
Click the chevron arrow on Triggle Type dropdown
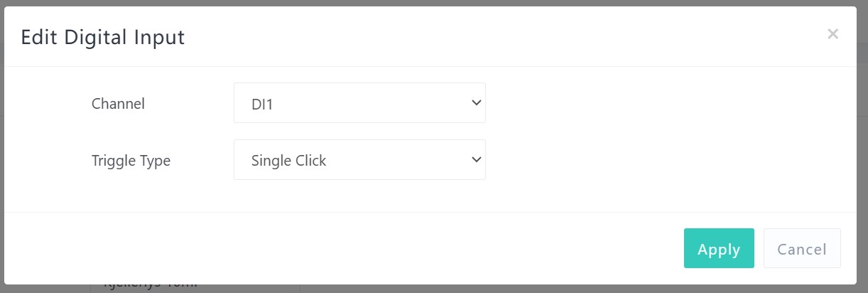tap(476, 160)
